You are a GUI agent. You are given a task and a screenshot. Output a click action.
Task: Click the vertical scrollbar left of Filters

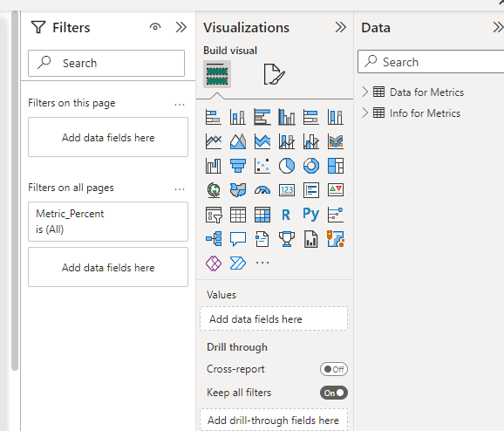click(15, 190)
